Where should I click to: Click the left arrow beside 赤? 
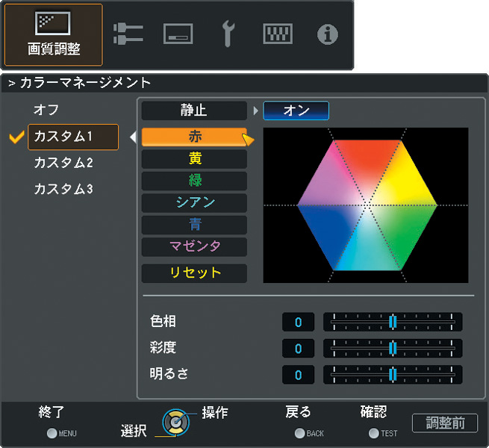(x=133, y=137)
